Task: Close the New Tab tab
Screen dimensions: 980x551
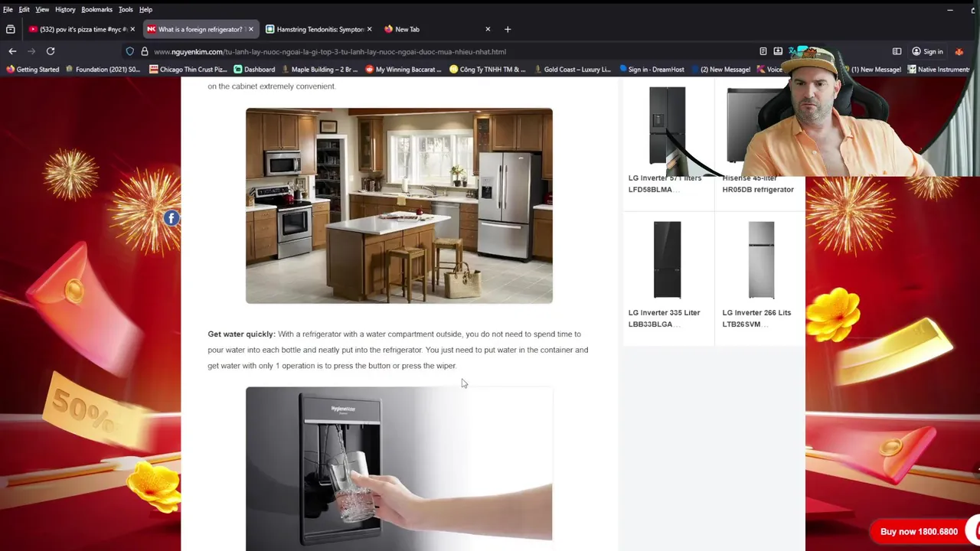Action: [x=488, y=29]
